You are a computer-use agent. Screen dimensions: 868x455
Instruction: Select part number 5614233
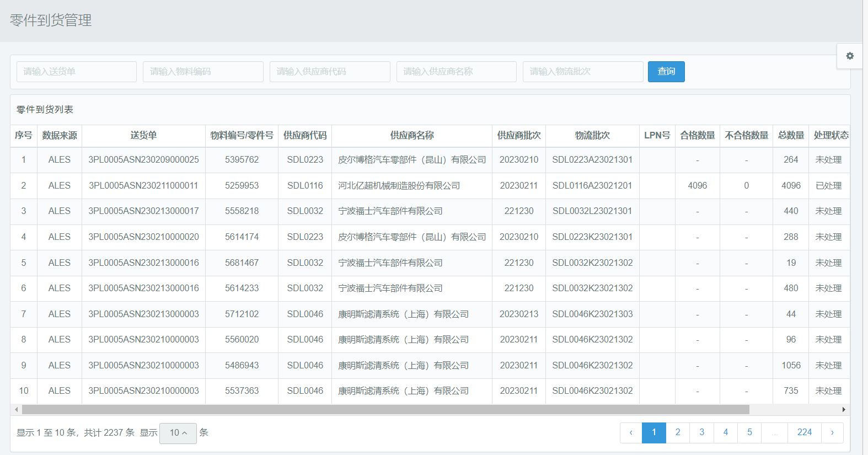click(242, 288)
